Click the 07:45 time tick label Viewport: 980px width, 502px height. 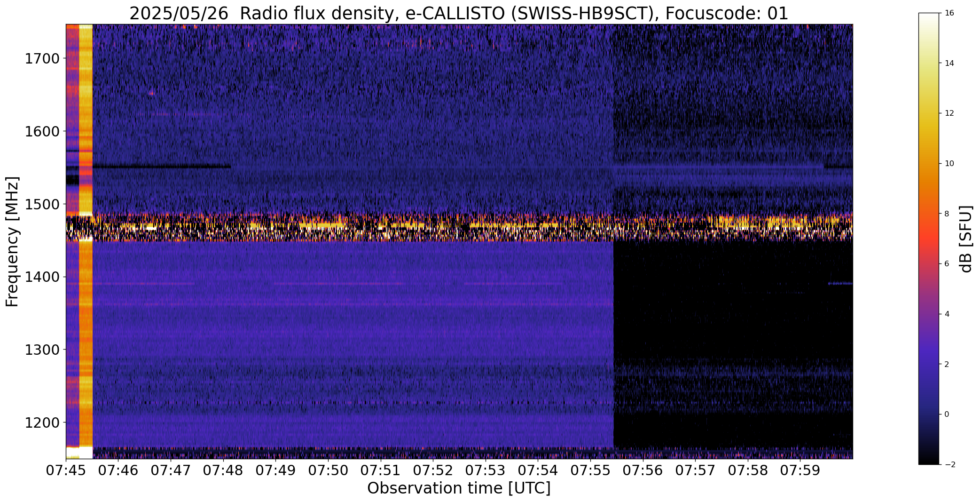coord(66,470)
